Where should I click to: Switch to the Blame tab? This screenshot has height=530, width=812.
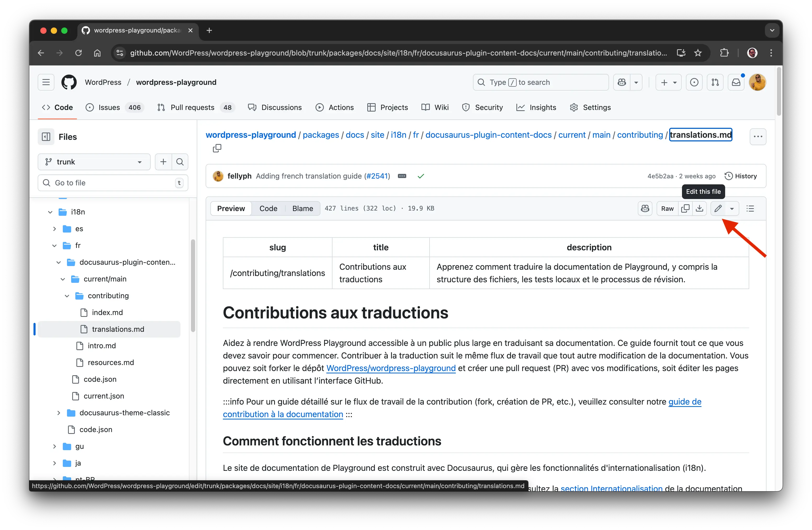click(302, 208)
